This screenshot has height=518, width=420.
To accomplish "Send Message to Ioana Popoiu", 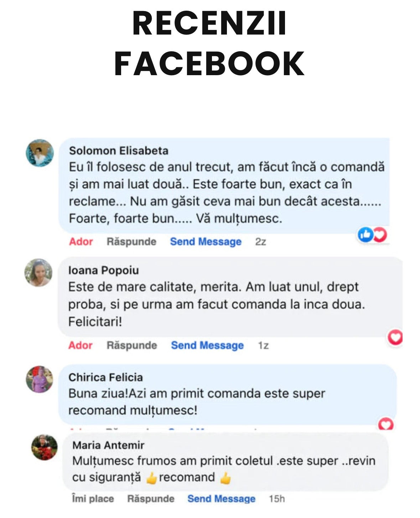I will 207,345.
